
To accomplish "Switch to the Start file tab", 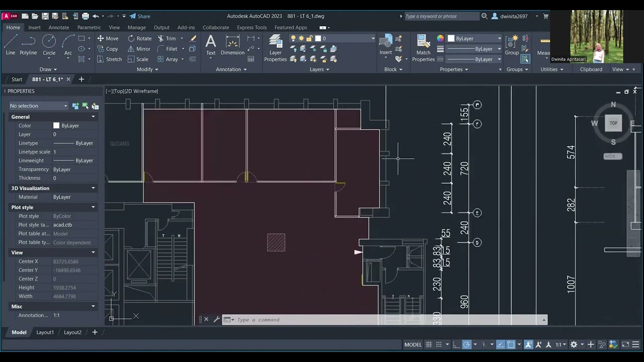I will click(x=17, y=79).
